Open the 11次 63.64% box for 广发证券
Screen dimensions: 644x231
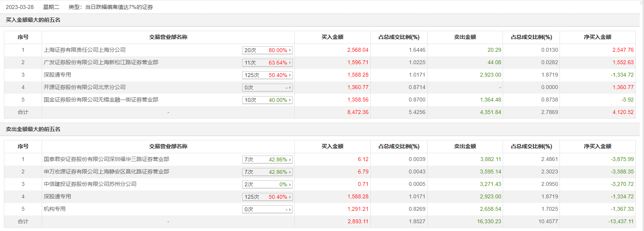click(x=267, y=63)
